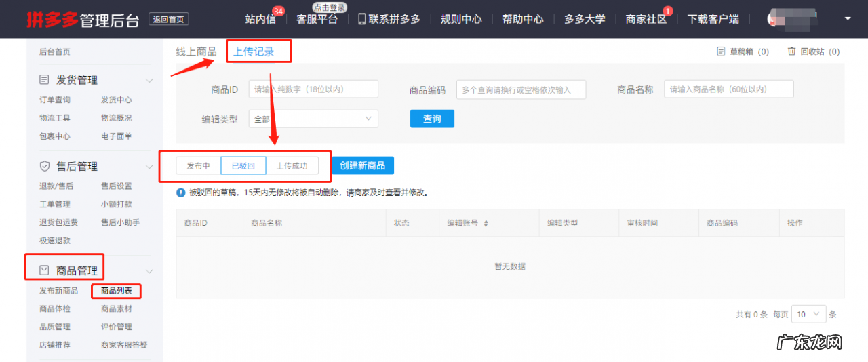
Task: Select the 上传成功 status tab
Action: pos(292,166)
